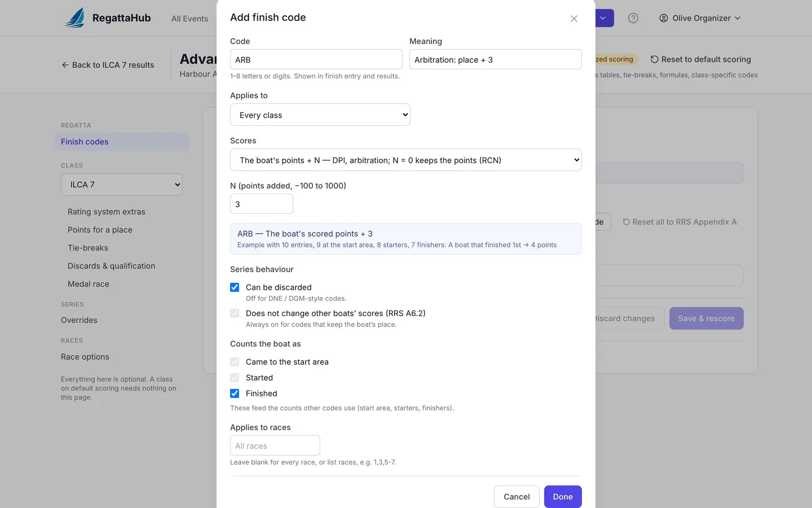Click the Discard changes button
This screenshot has height=508, width=812.
[x=629, y=318]
